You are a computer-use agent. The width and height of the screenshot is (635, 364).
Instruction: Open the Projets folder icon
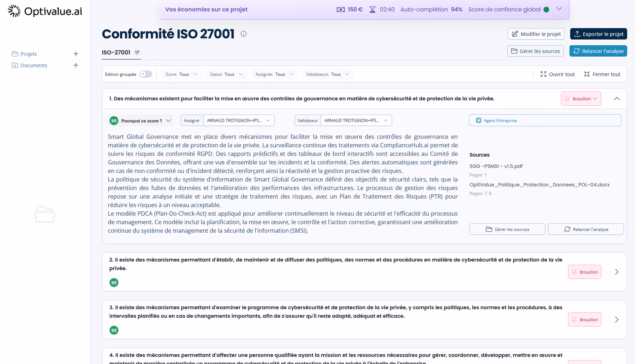(15, 54)
